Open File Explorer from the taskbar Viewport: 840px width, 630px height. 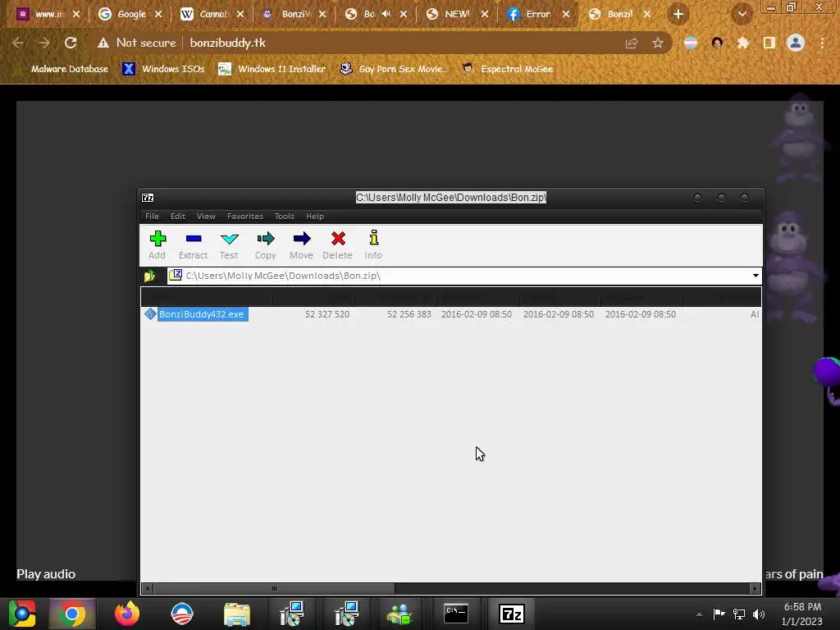pyautogui.click(x=237, y=614)
